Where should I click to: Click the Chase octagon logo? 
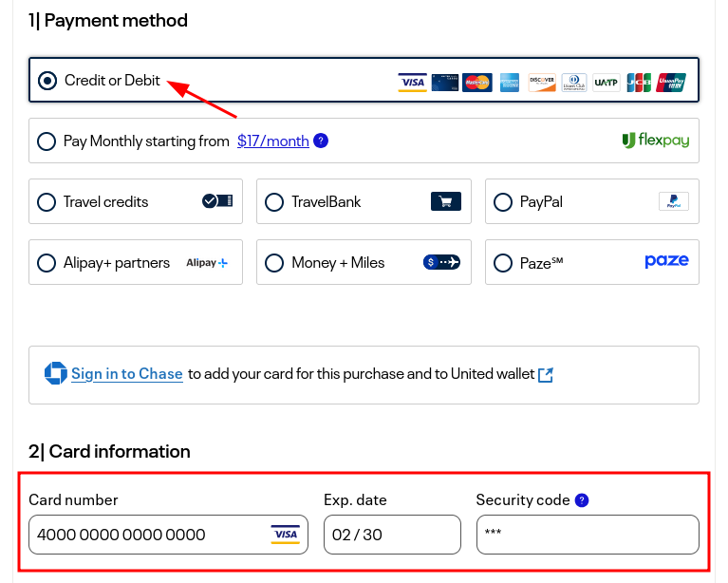[x=56, y=373]
